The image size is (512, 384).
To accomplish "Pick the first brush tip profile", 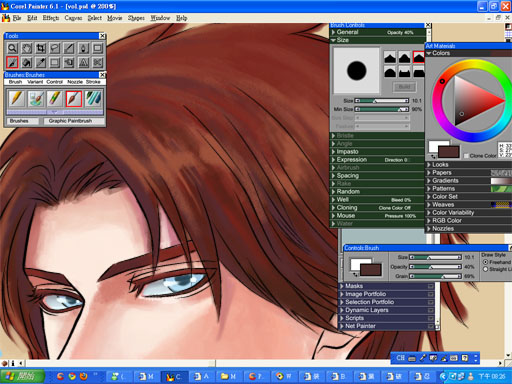I will pyautogui.click(x=390, y=57).
